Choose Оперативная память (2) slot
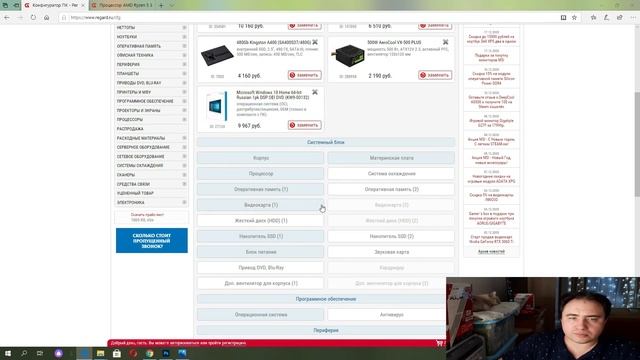Viewport: 640px width, 360px height. tap(391, 189)
